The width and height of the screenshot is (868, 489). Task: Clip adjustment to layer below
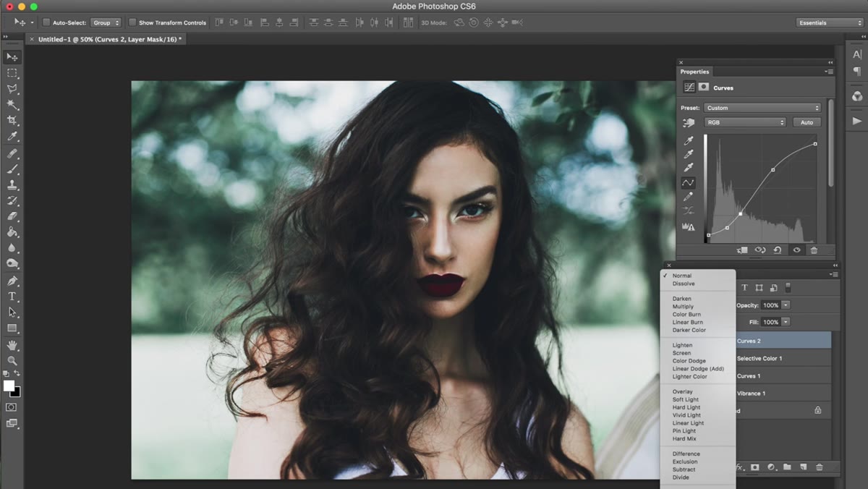(742, 250)
